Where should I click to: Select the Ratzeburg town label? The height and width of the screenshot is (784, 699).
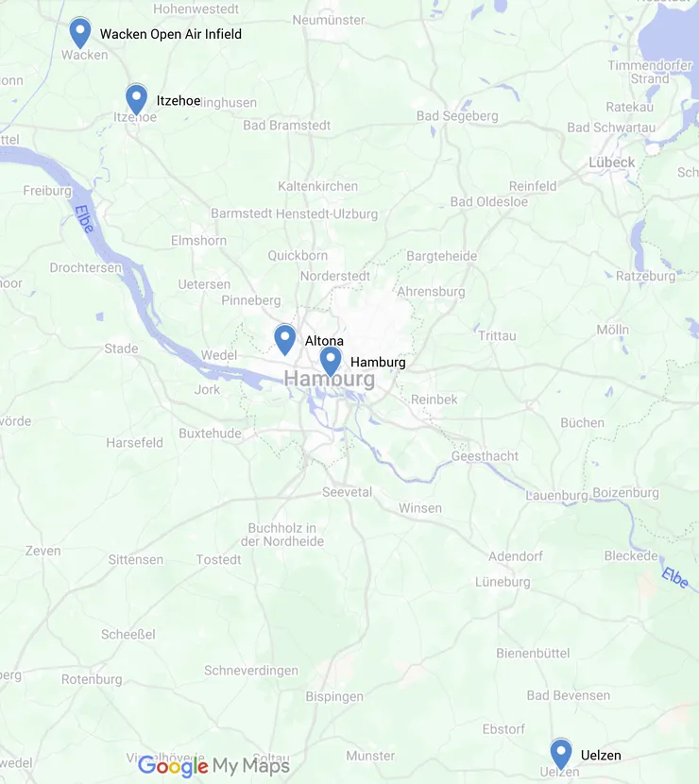pos(645,276)
